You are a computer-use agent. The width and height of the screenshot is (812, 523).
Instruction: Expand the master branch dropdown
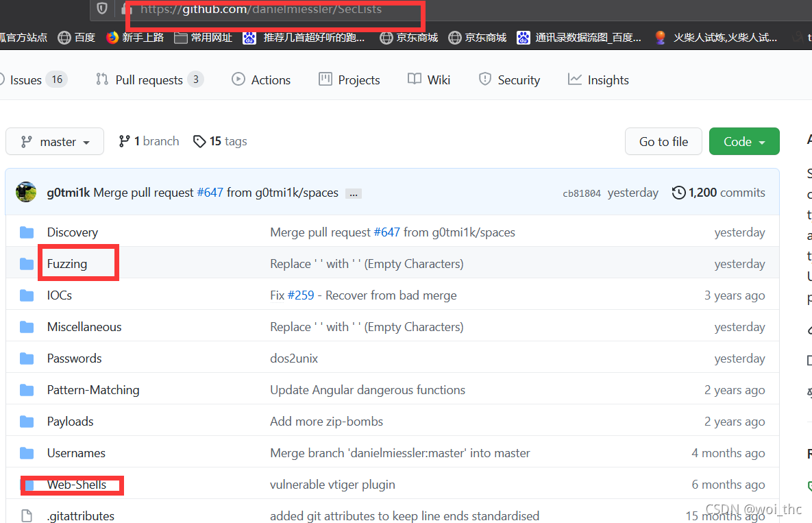[55, 141]
